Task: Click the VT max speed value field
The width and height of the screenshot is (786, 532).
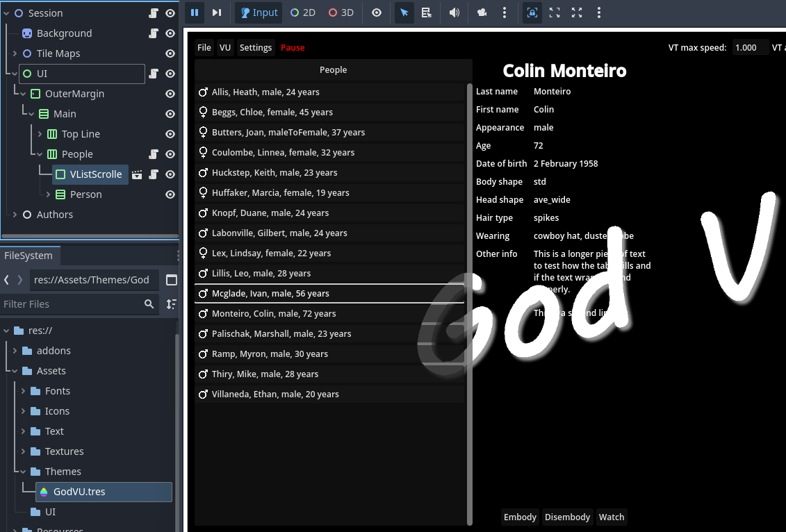Action: (746, 47)
